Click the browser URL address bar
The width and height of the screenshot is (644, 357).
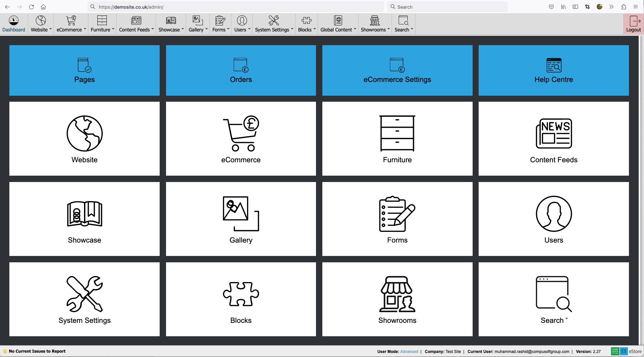point(236,7)
